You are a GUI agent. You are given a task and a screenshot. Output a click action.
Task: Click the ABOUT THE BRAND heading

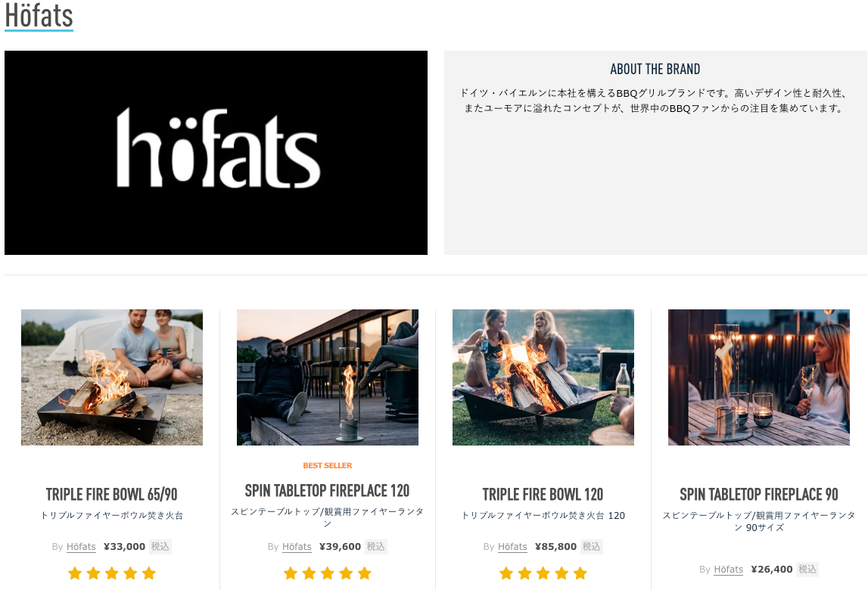tap(655, 69)
